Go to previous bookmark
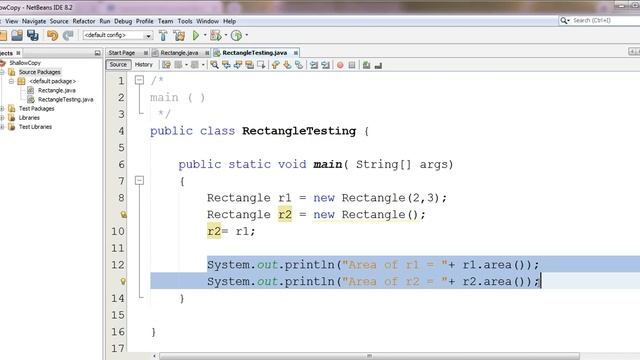The image size is (640, 360). coord(276,65)
